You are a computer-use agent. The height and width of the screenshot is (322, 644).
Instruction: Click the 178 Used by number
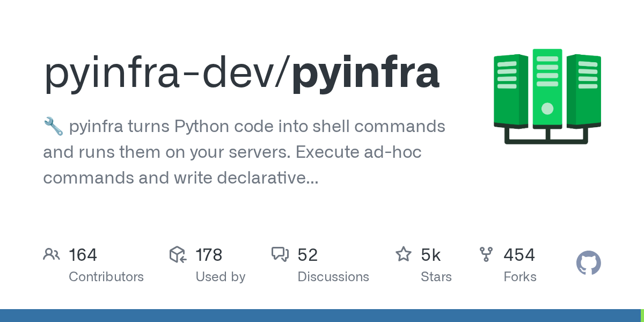click(x=209, y=255)
